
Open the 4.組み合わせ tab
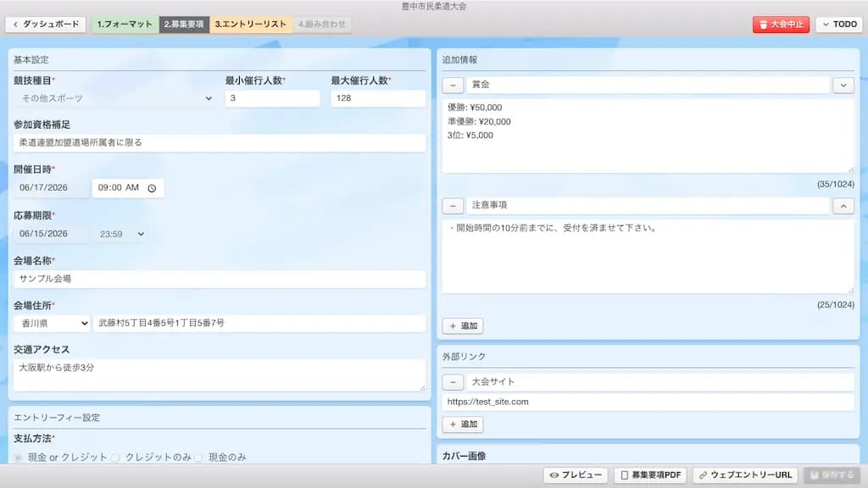[x=321, y=25]
